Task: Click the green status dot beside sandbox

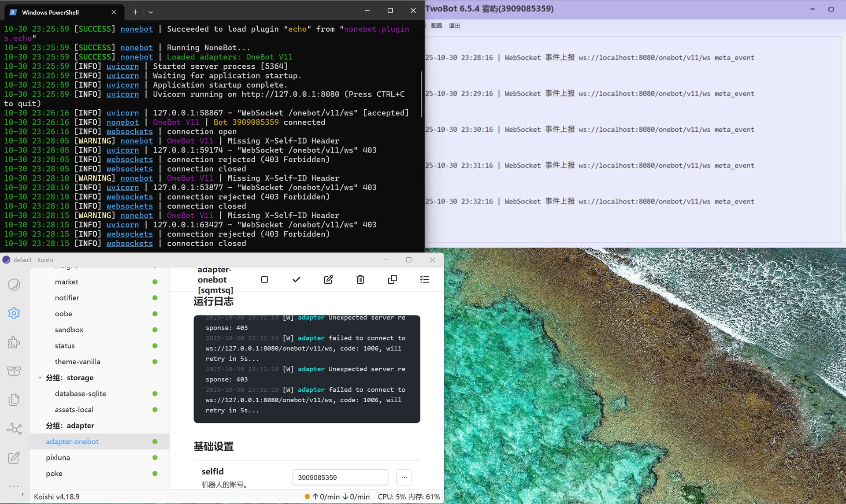Action: pos(155,330)
